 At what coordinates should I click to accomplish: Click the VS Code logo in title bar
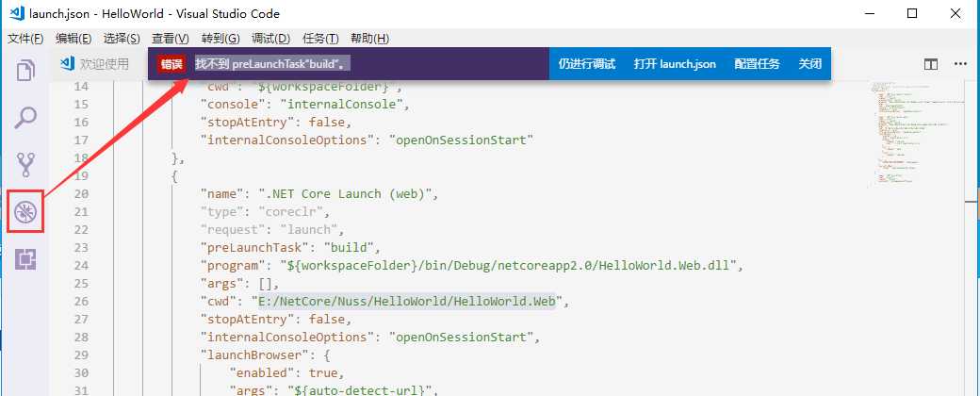coord(17,13)
